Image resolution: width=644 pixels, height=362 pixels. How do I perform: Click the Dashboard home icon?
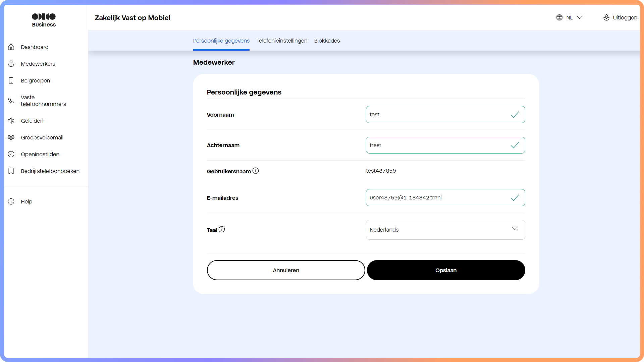[11, 47]
